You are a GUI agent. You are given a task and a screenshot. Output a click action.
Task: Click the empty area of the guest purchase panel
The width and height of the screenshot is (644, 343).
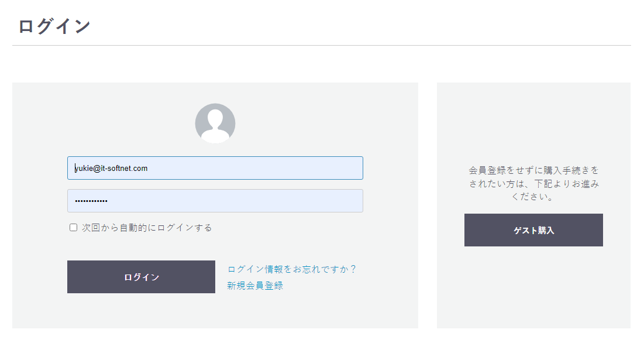[x=533, y=124]
